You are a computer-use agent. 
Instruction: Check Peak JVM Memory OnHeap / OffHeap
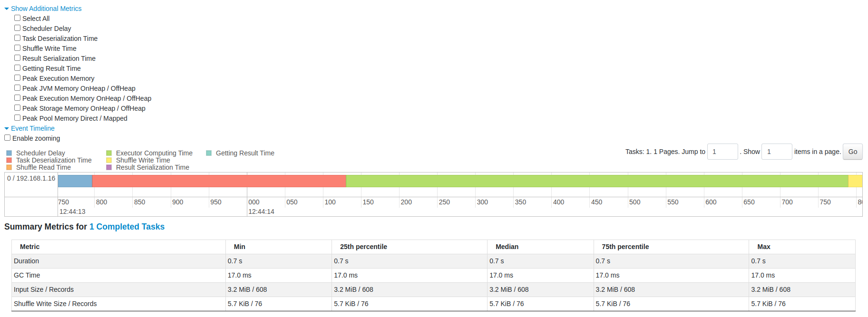click(17, 88)
